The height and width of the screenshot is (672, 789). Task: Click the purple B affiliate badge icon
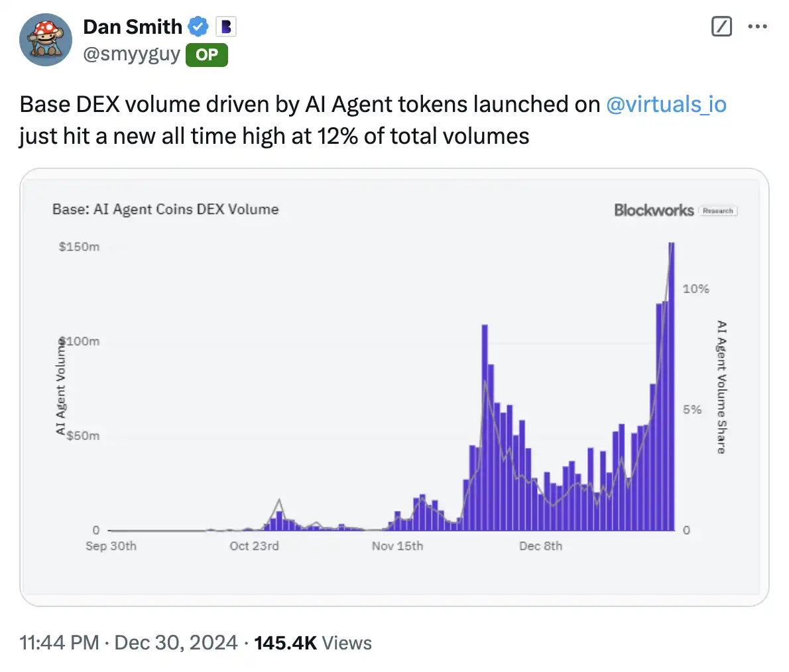click(226, 27)
